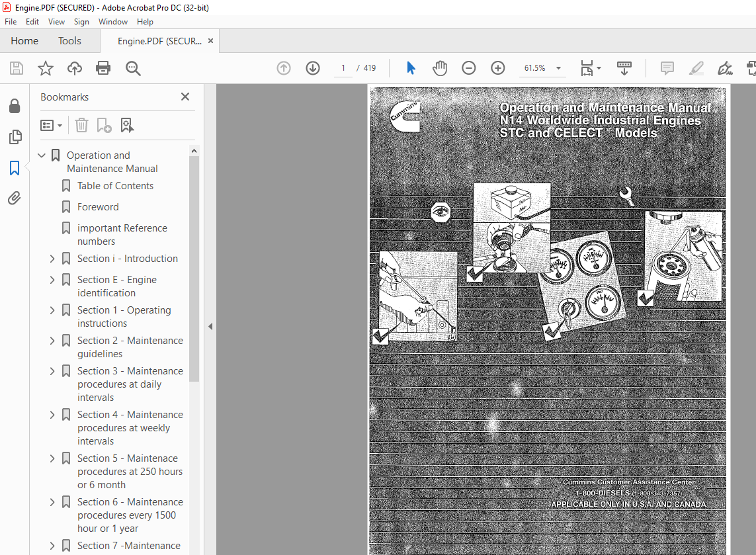Expand Section 6 1500 hour bookmark

click(x=52, y=503)
